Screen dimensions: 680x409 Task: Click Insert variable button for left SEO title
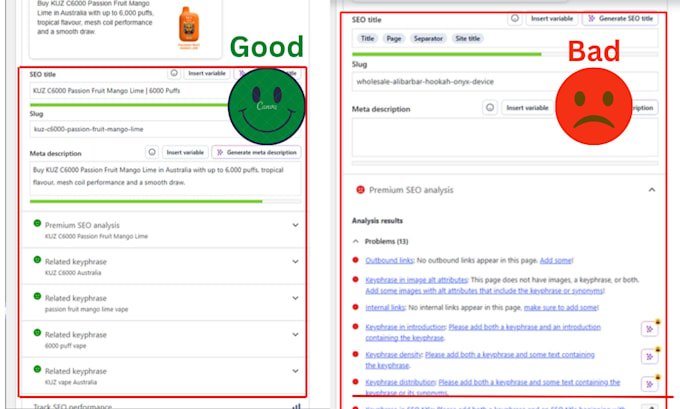click(207, 73)
